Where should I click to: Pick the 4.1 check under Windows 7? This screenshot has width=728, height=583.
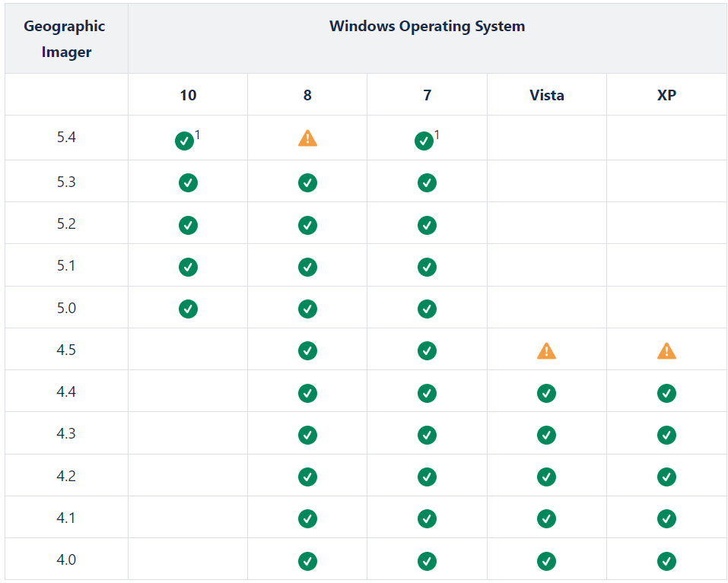coord(427,518)
